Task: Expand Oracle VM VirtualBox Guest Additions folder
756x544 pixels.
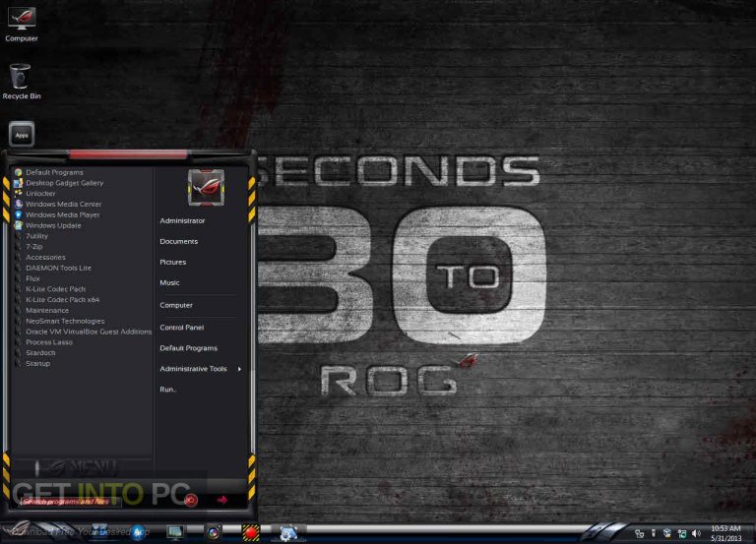Action: pyautogui.click(x=83, y=332)
